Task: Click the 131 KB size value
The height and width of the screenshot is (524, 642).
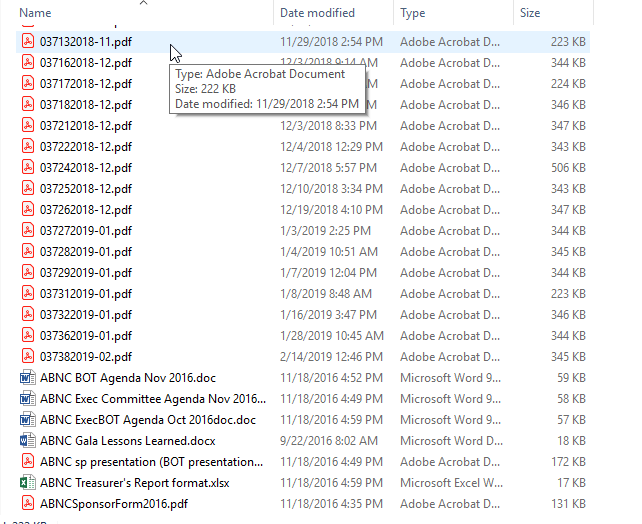Action: pyautogui.click(x=568, y=504)
